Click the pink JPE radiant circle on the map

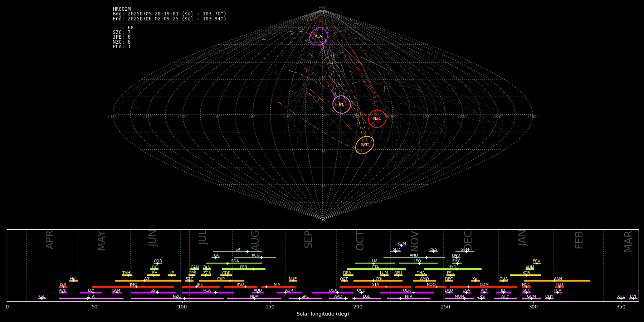(341, 104)
